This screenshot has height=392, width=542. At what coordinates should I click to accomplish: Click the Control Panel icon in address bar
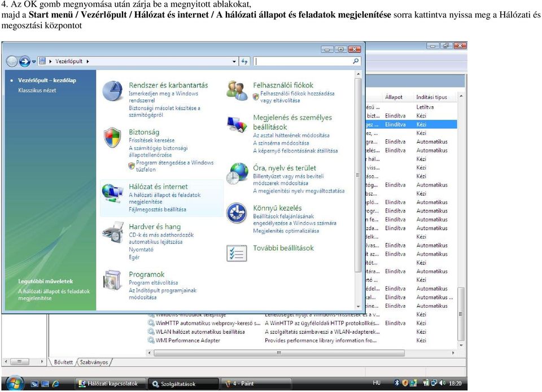tap(42, 61)
